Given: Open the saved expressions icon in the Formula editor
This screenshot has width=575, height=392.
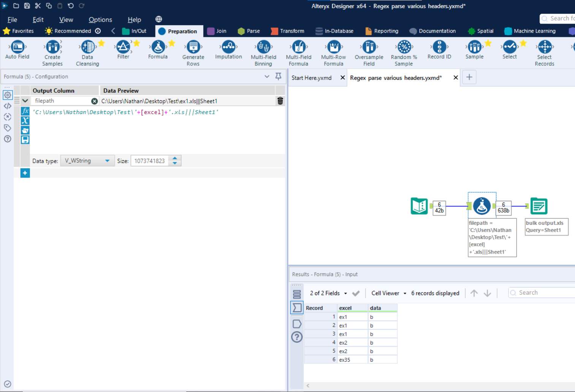Looking at the screenshot, I should tap(25, 130).
